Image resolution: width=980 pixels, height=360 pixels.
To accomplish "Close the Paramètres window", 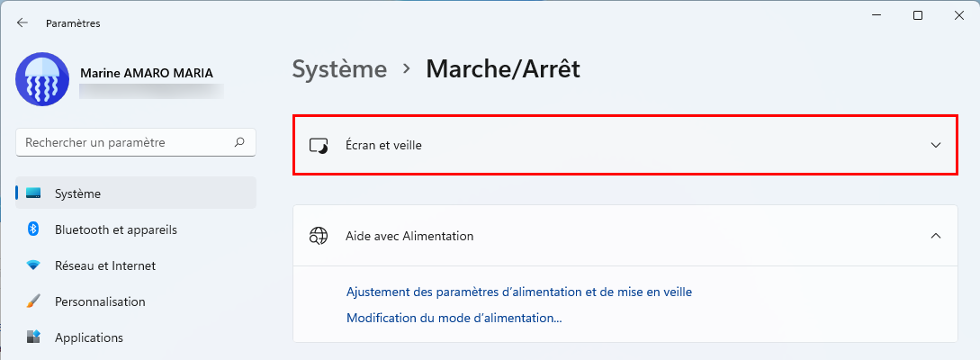I will coord(958,15).
